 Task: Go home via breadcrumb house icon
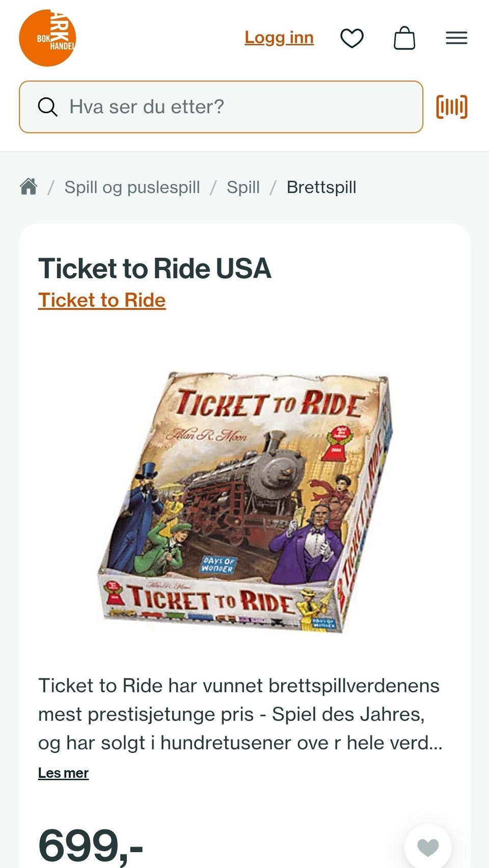click(x=29, y=187)
